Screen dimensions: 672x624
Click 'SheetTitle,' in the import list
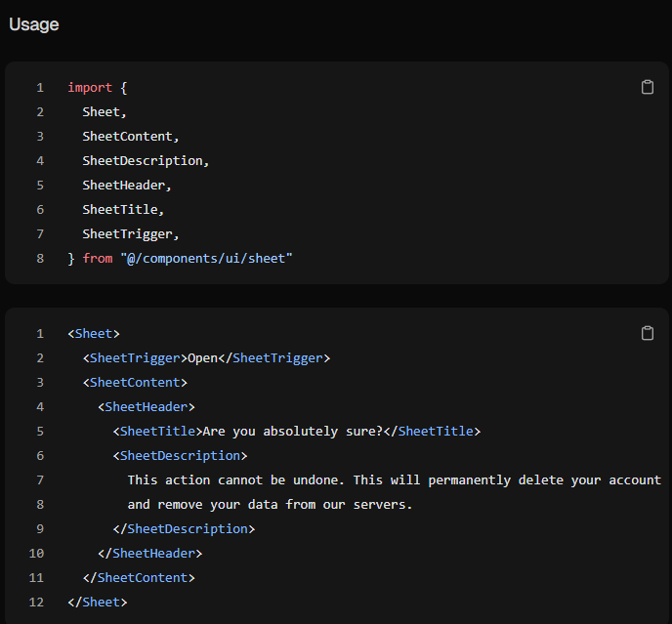123,210
